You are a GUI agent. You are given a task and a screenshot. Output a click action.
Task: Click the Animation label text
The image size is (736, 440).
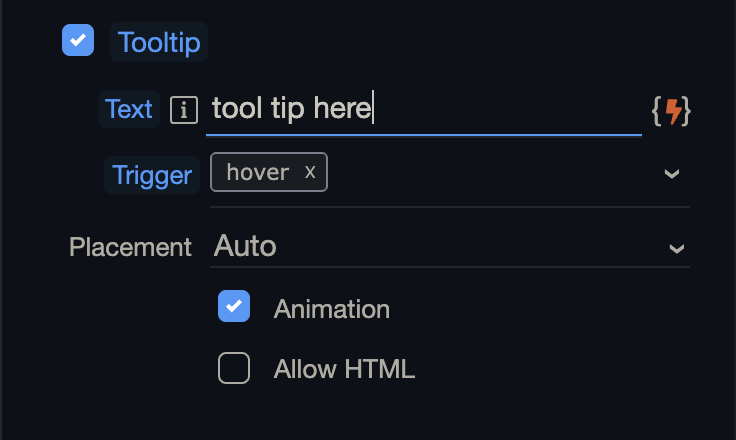pos(332,309)
